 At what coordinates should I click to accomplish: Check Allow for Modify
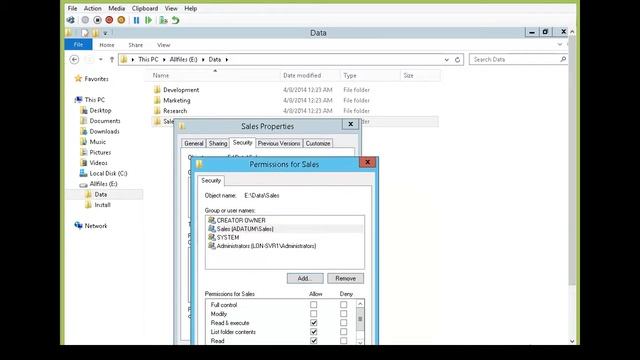click(x=313, y=313)
